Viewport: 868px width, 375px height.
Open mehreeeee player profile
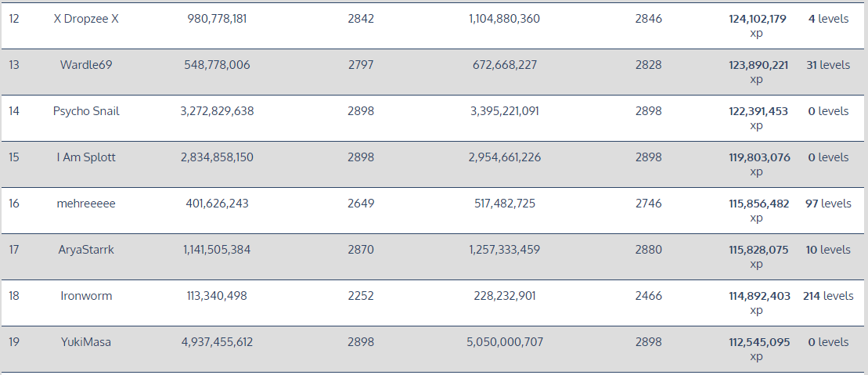click(86, 204)
